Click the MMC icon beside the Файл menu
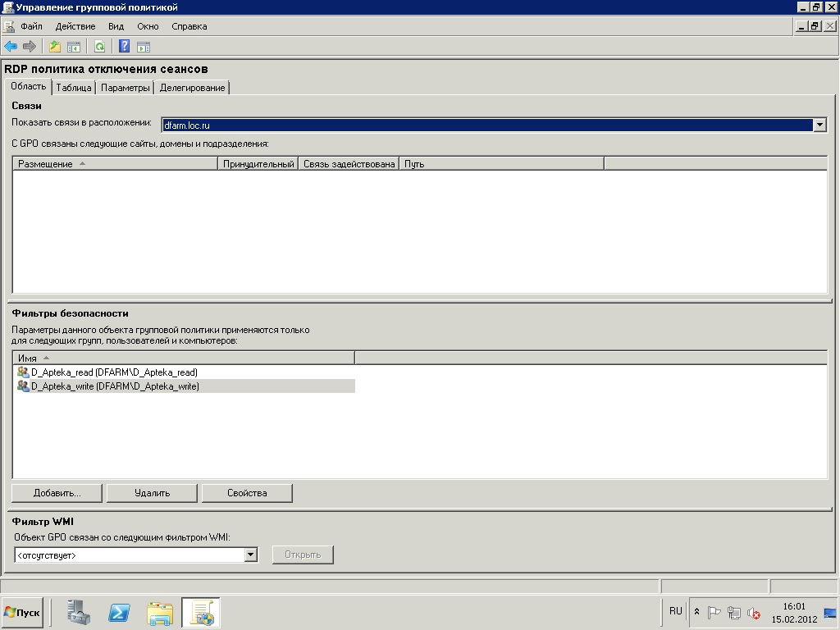 (8, 26)
